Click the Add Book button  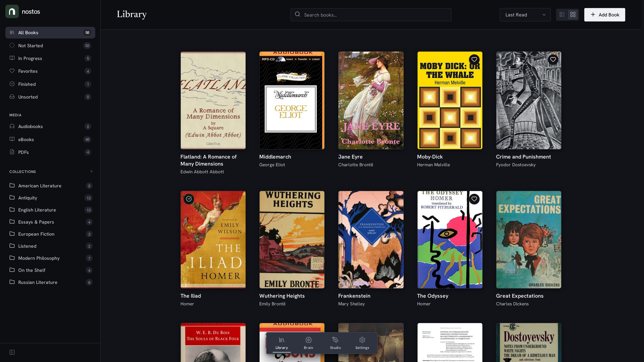click(604, 15)
